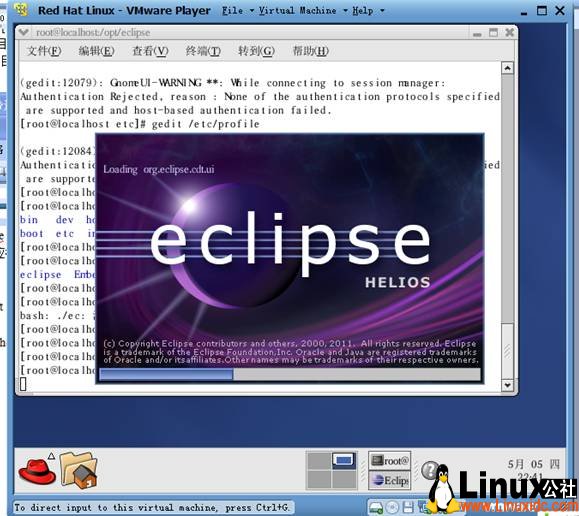Screen dimensions: 579x516
Task: Click terminal cursor block at prompt
Action: (23, 384)
